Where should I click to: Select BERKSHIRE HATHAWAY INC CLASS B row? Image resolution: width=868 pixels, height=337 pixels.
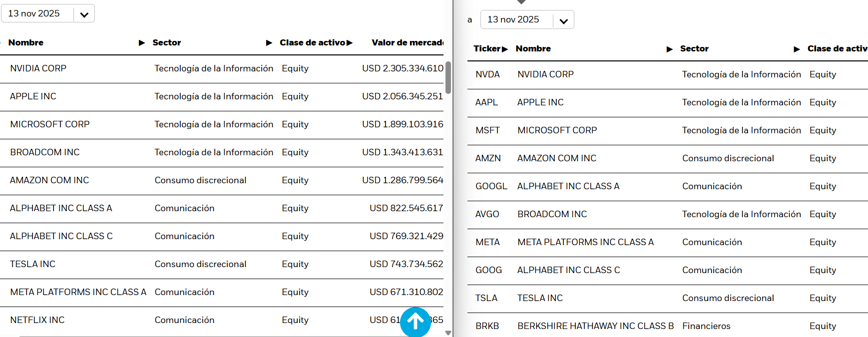coord(595,326)
